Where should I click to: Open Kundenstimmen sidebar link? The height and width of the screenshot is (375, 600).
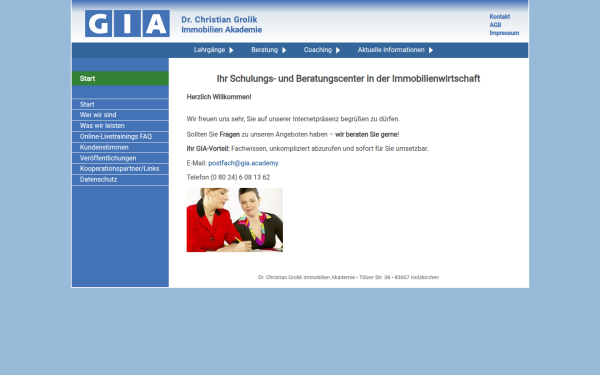120,147
